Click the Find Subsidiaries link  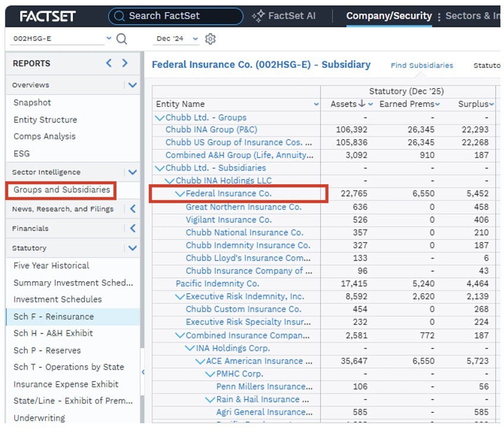pyautogui.click(x=422, y=65)
